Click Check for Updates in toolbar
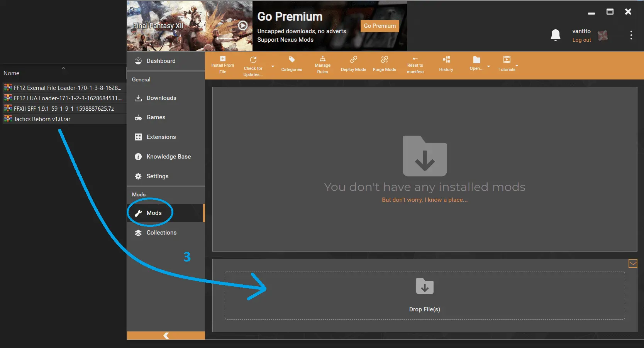The height and width of the screenshot is (348, 644). [x=253, y=66]
